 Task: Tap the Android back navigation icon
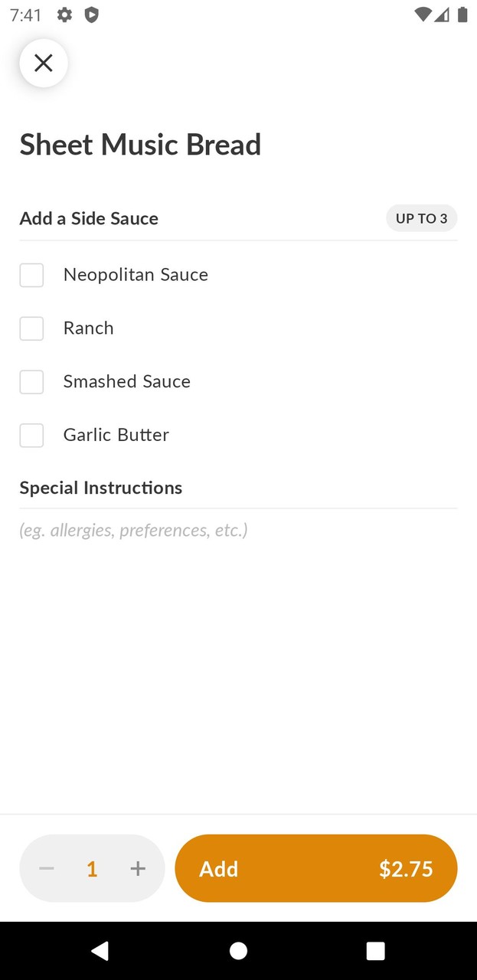coord(100,951)
